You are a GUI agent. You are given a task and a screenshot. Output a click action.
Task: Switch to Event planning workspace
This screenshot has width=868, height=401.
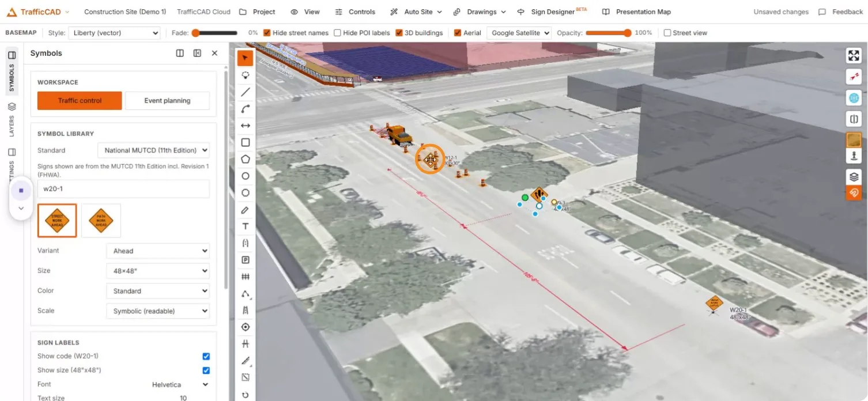[167, 100]
